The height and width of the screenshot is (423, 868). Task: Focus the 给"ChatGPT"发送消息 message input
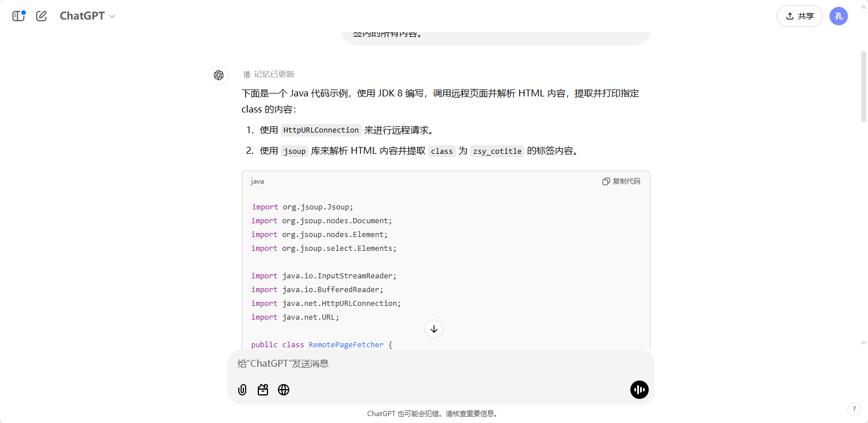tap(436, 363)
